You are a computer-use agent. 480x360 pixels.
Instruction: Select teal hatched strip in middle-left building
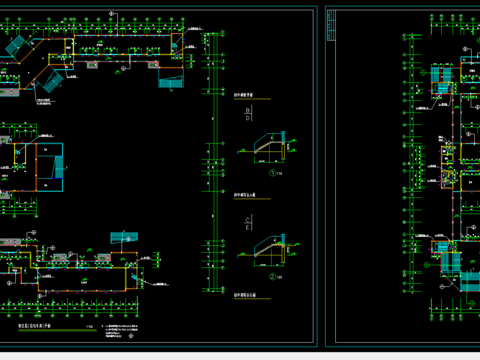(59, 167)
